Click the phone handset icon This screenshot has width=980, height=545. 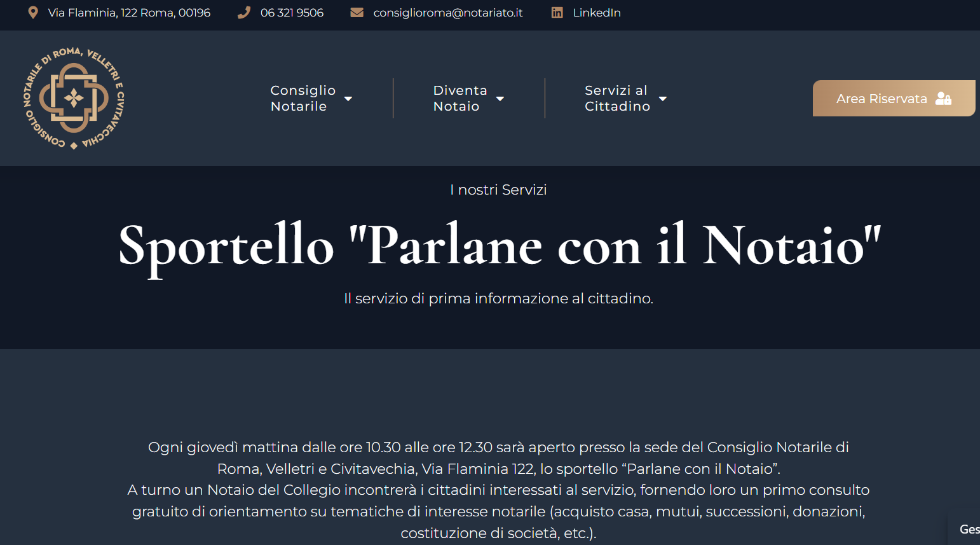click(243, 13)
